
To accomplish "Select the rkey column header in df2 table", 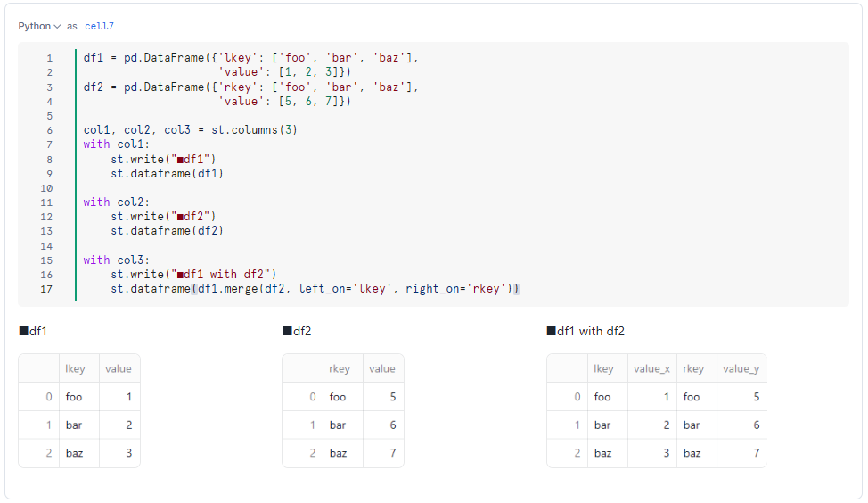I will click(343, 368).
